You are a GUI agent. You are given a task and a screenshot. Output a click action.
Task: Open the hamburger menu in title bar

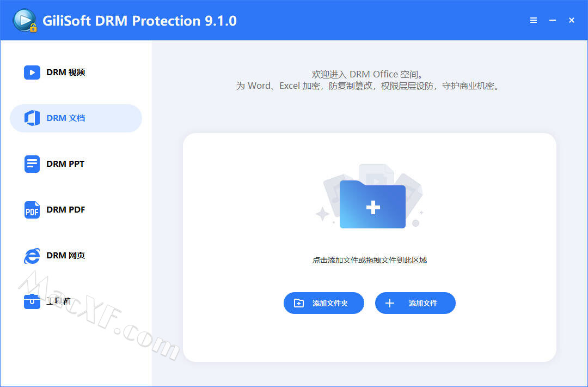pyautogui.click(x=533, y=20)
